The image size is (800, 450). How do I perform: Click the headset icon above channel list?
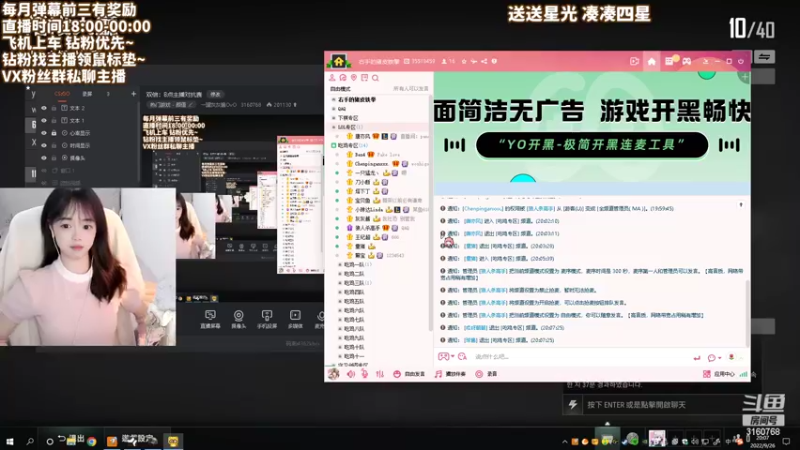(x=343, y=78)
